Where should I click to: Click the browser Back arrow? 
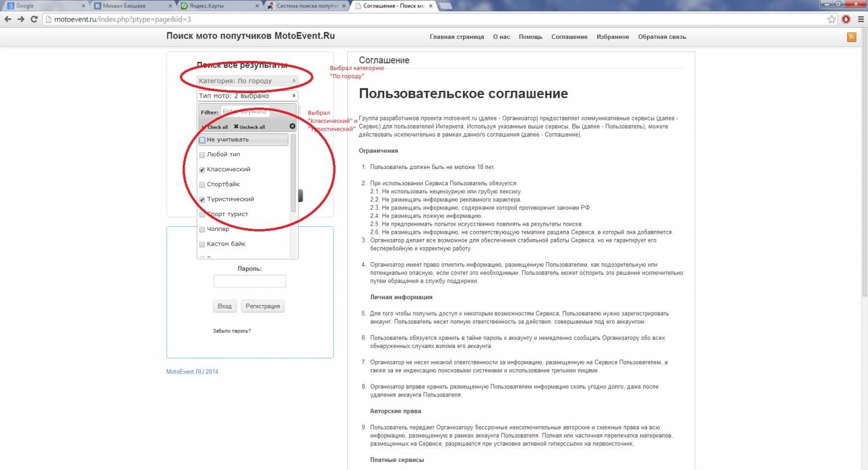(8, 19)
